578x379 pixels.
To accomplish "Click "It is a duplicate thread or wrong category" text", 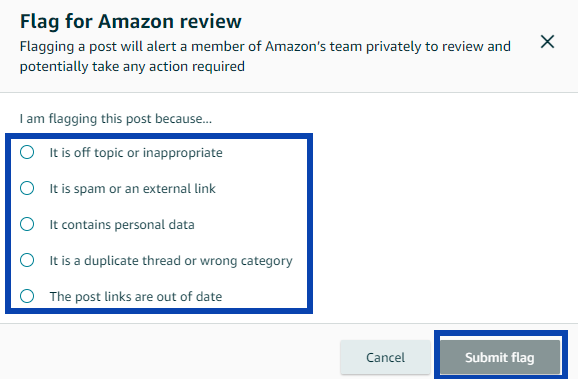I will click(171, 261).
